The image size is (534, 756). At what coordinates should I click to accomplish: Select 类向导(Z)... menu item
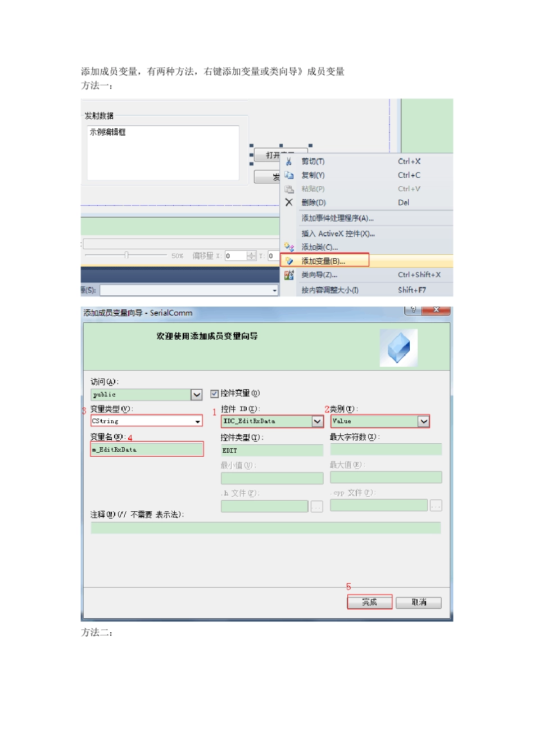click(319, 275)
